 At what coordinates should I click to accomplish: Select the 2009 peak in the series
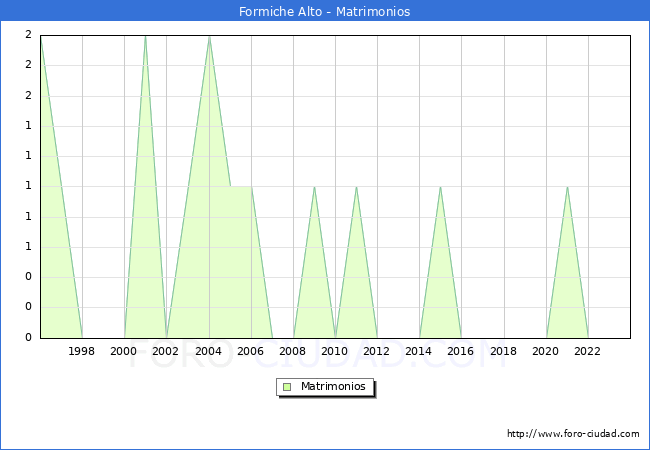click(x=314, y=187)
